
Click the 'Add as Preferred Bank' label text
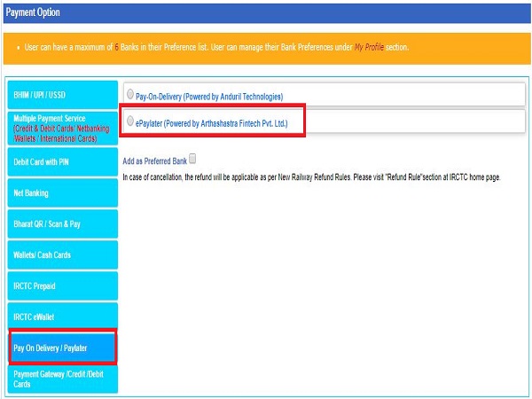tap(153, 161)
